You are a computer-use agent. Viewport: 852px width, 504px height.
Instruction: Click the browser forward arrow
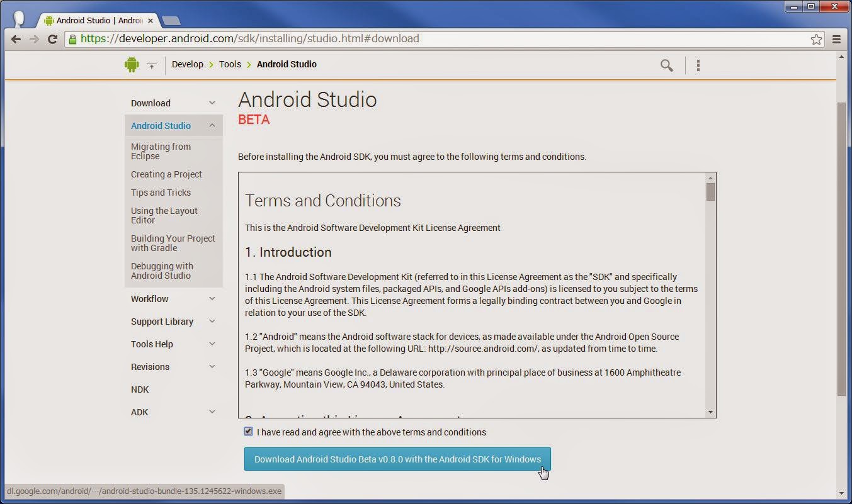34,39
